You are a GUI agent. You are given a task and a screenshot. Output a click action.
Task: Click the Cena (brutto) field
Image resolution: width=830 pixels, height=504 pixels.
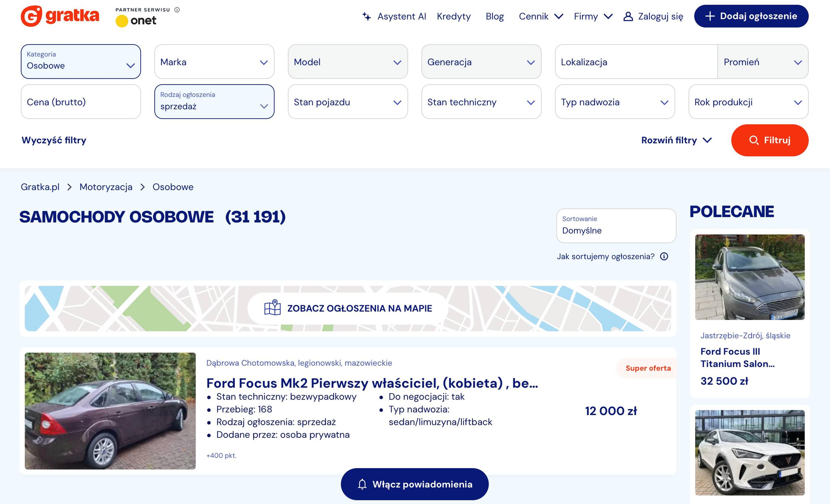pos(81,101)
